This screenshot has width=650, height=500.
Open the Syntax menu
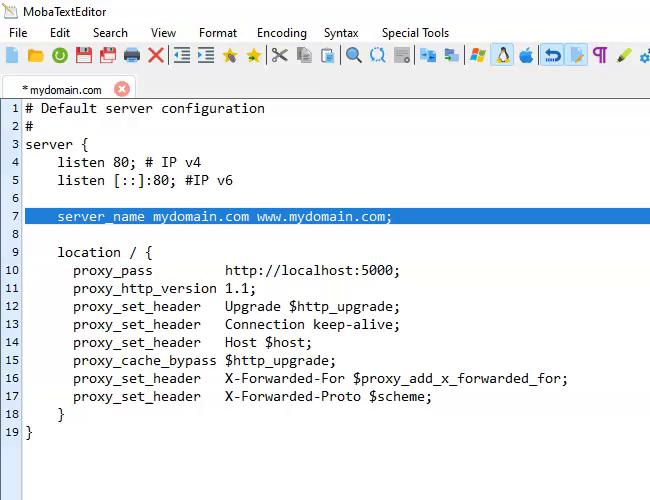point(340,33)
